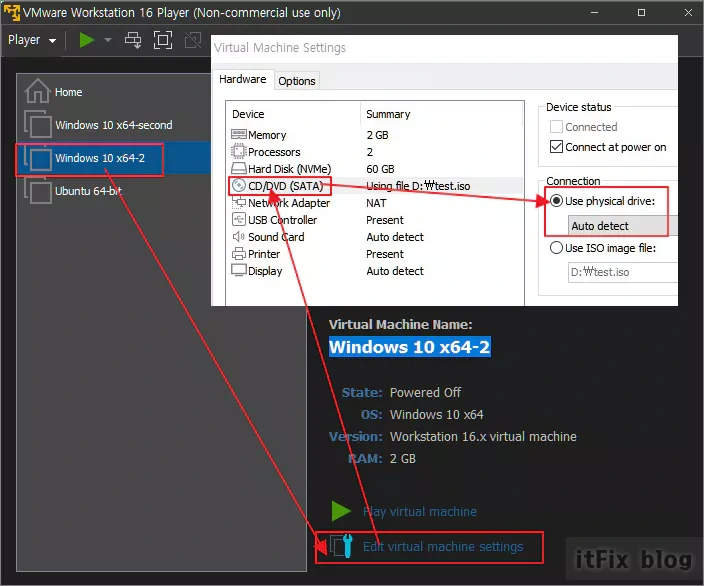Maximize the VMware Player window
This screenshot has height=586, width=704.
click(x=642, y=13)
